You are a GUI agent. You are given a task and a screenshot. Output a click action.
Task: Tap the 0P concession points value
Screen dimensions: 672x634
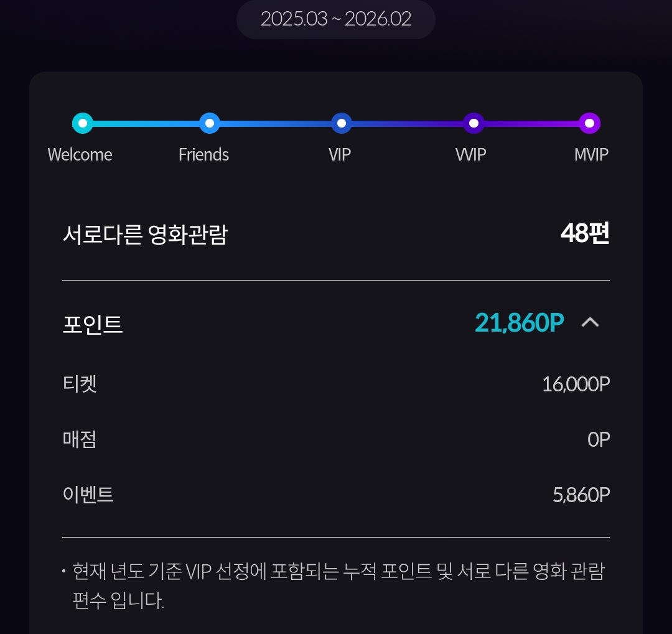[599, 440]
